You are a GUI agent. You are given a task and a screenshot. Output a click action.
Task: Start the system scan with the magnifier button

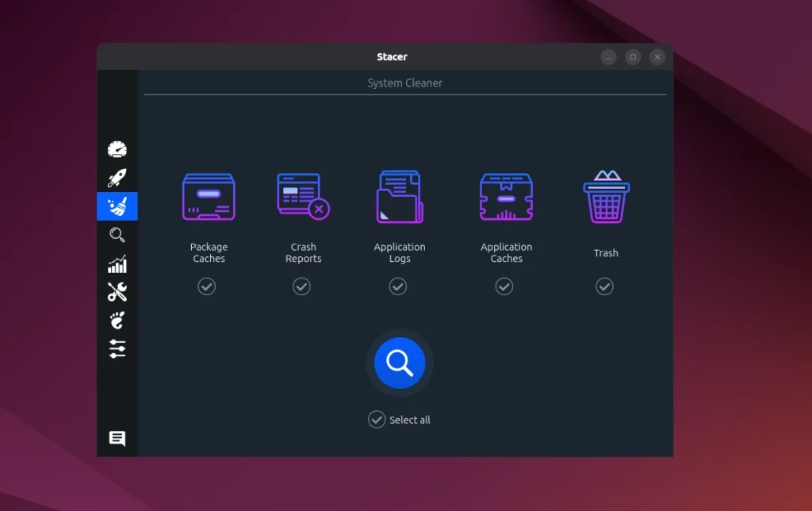point(399,363)
